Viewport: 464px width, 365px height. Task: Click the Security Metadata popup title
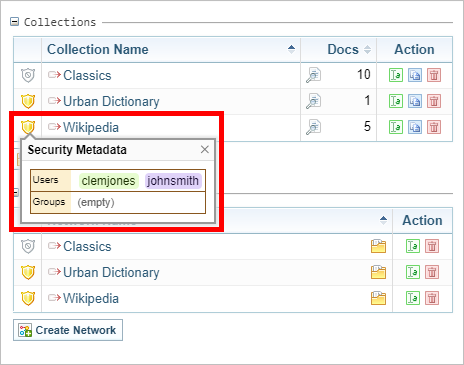tap(77, 150)
